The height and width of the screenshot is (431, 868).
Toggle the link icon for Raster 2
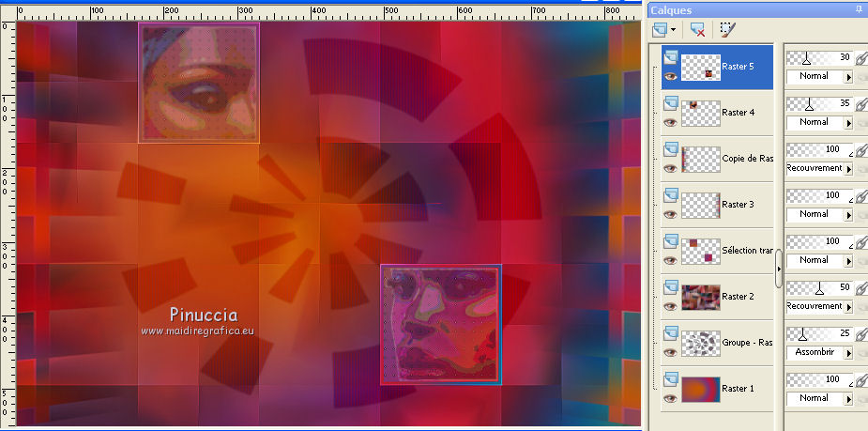860,288
